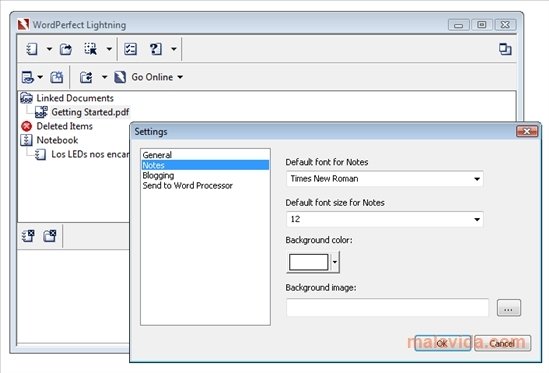
Task: Open the viewer icon dropdown arrow
Action: [40, 77]
